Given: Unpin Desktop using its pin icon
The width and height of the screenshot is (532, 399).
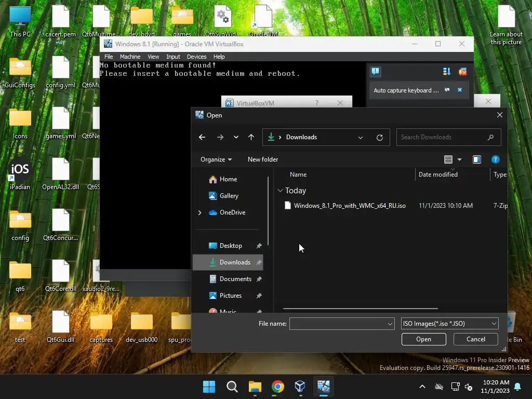Looking at the screenshot, I should point(259,246).
